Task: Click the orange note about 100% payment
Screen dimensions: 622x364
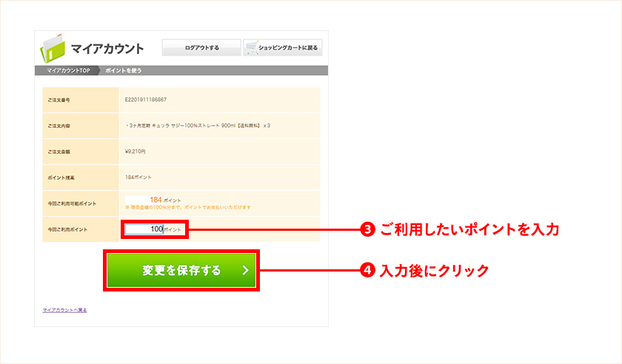Action: pos(187,207)
